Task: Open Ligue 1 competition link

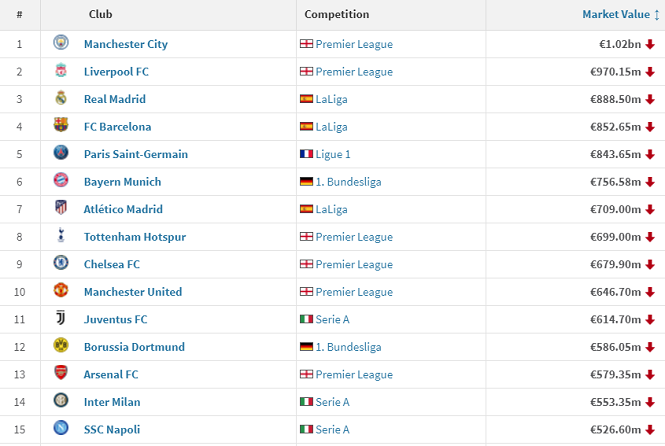Action: (x=333, y=154)
